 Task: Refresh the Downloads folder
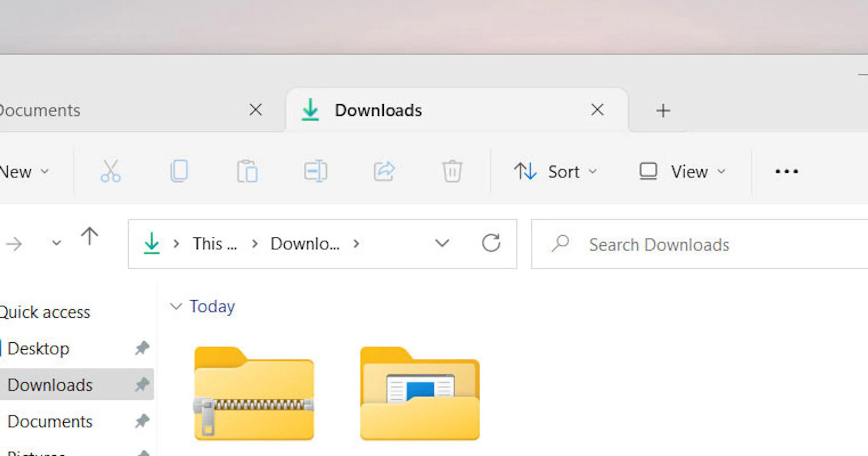491,243
